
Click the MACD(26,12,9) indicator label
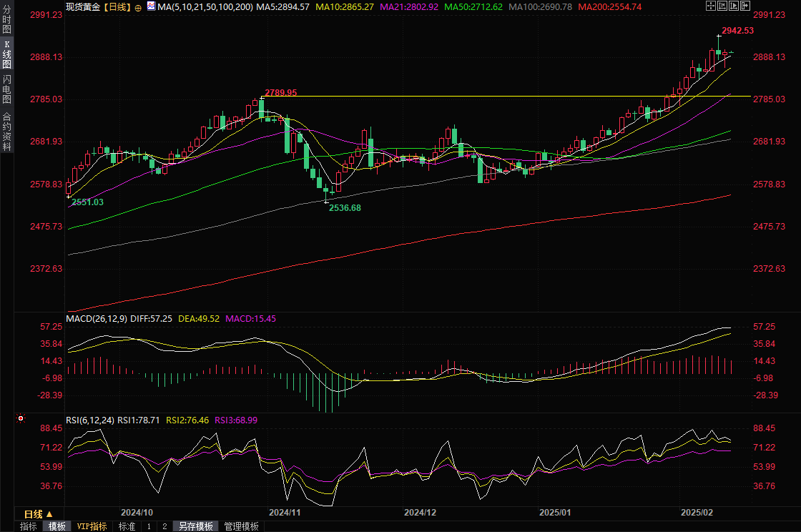coord(97,318)
